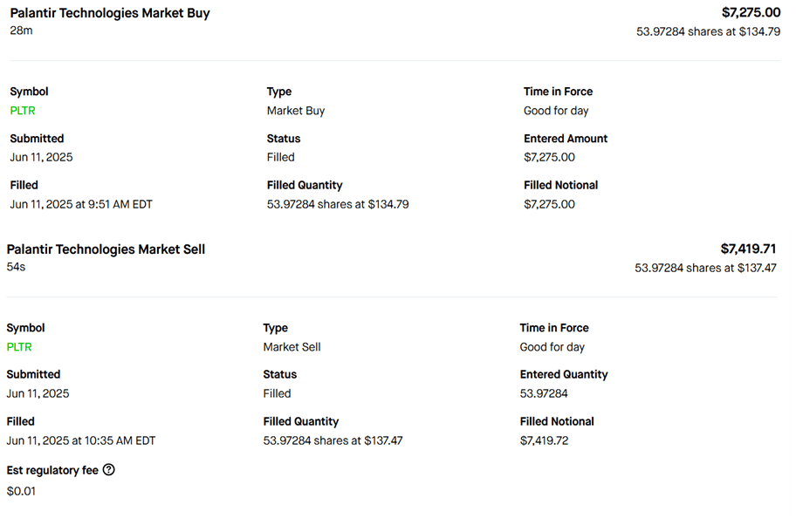
Task: Click the $7,419.71 sell order total
Action: click(748, 249)
